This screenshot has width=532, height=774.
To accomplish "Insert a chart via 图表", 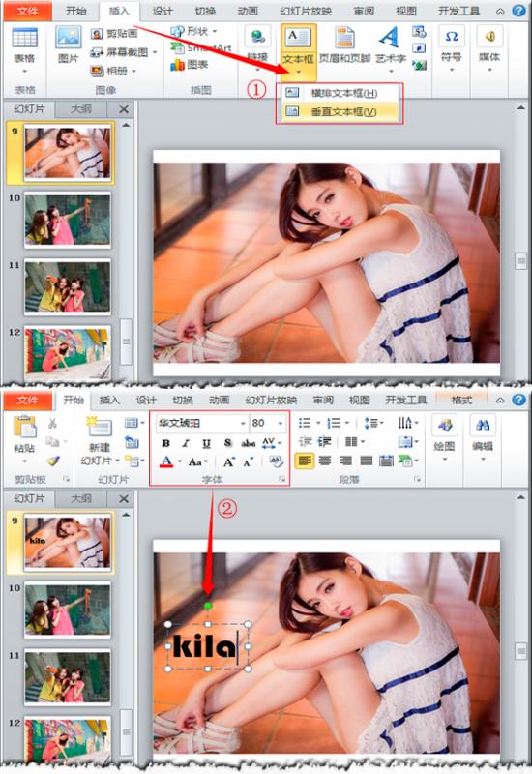I will [190, 64].
